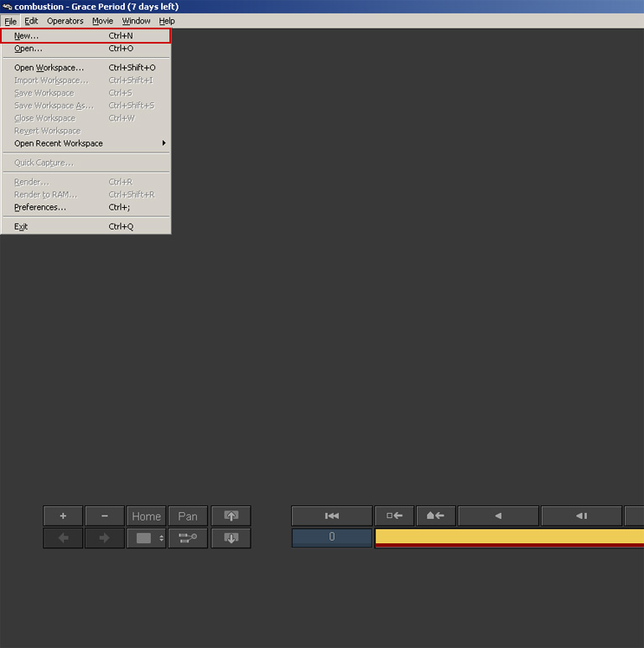Click the File menu
The height and width of the screenshot is (648, 644).
click(x=10, y=21)
